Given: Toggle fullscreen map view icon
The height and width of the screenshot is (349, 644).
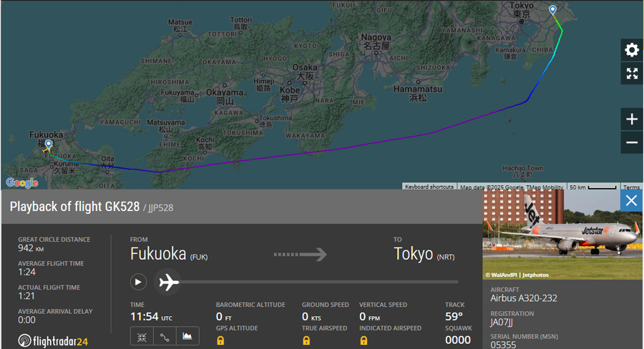Looking at the screenshot, I should click(x=632, y=74).
